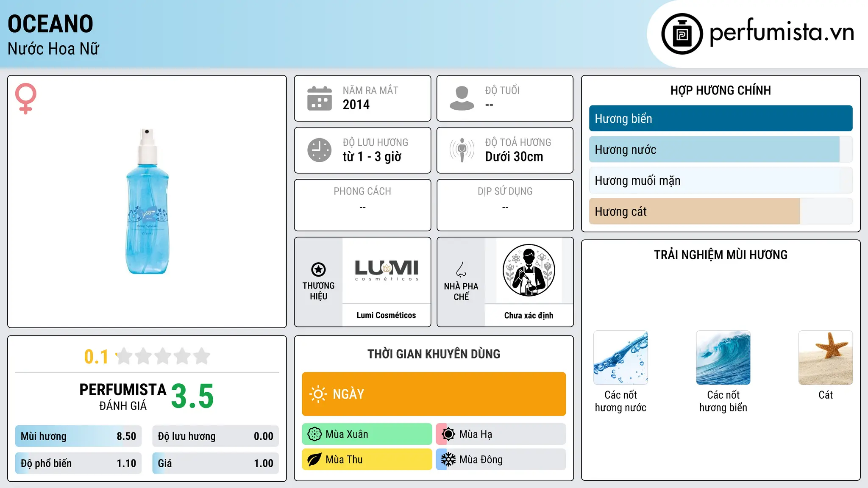Click the nose icon above Nhà pha chế

tap(461, 269)
